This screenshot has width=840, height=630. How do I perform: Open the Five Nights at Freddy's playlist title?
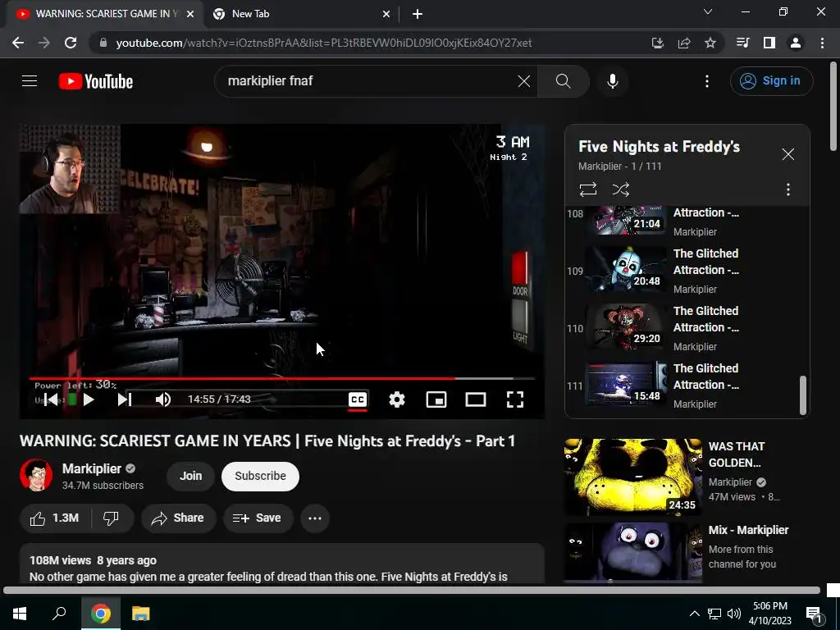pos(659,146)
